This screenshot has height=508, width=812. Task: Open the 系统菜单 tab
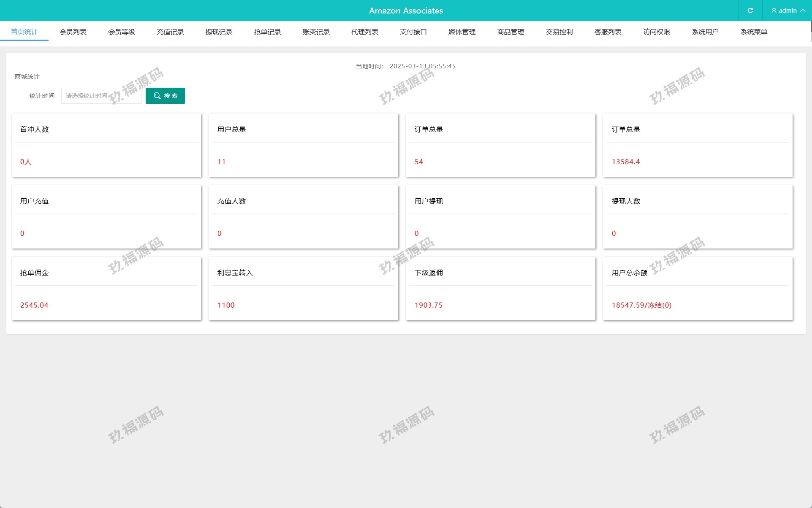[753, 32]
